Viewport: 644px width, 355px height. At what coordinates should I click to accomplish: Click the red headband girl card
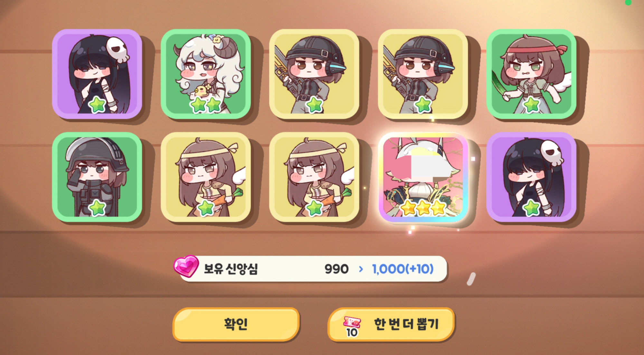tap(531, 74)
